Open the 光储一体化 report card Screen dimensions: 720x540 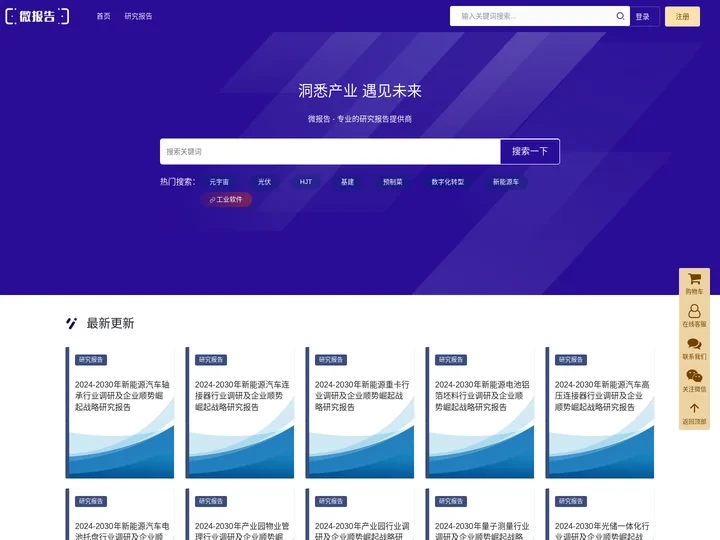point(600,514)
